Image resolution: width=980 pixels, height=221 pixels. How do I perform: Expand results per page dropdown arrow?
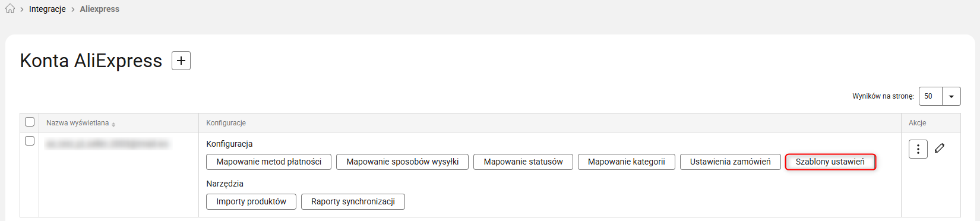point(951,96)
